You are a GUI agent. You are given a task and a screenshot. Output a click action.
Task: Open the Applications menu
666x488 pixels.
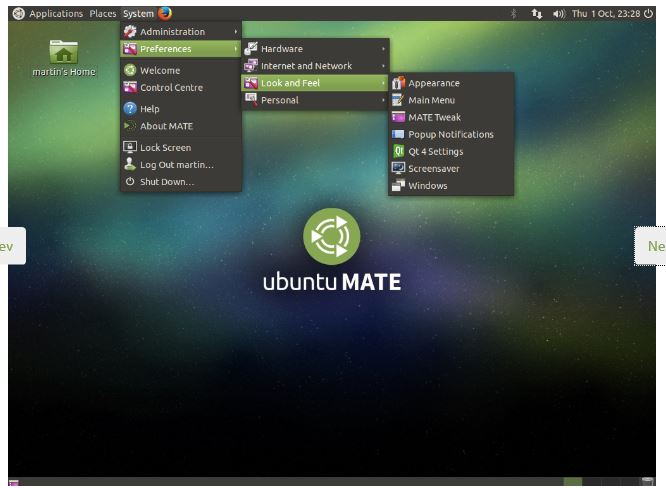click(56, 14)
